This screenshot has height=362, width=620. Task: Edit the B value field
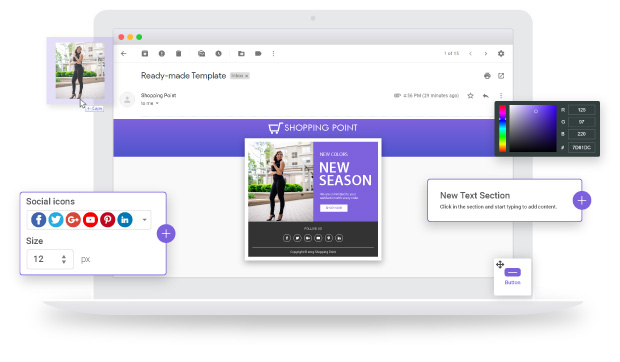pyautogui.click(x=581, y=134)
